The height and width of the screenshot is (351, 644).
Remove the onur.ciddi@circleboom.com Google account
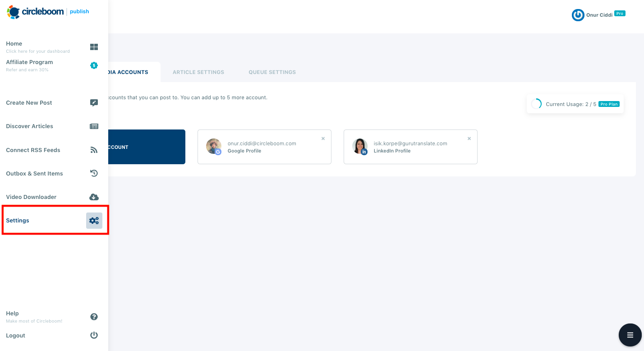pyautogui.click(x=323, y=139)
